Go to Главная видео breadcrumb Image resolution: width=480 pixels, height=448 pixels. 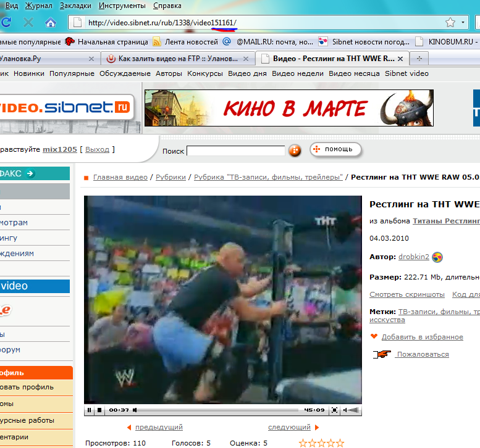[120, 177]
